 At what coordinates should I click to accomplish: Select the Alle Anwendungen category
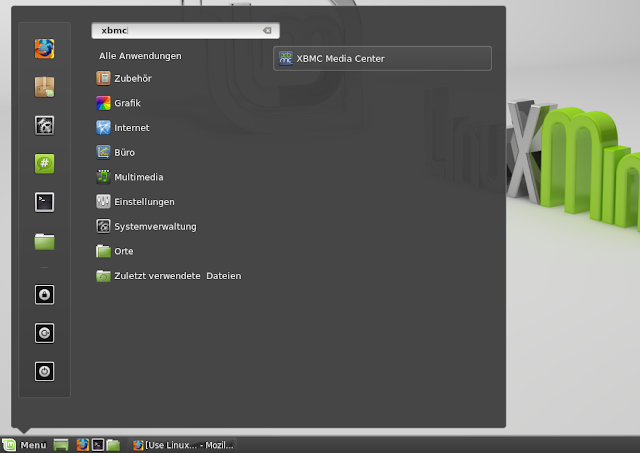pyautogui.click(x=140, y=56)
